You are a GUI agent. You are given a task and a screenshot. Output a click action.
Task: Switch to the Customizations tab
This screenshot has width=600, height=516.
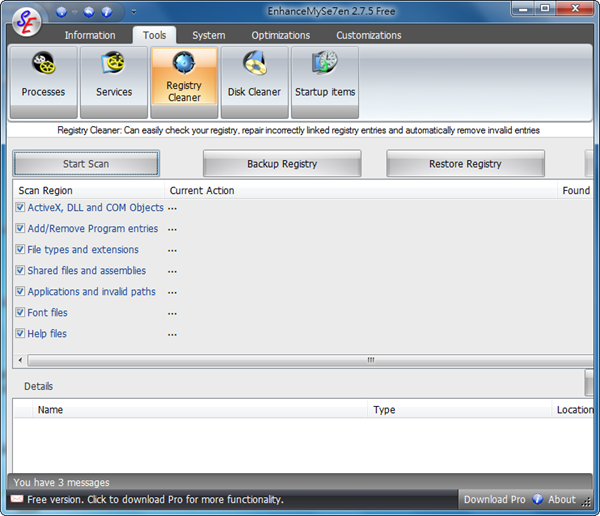(368, 35)
